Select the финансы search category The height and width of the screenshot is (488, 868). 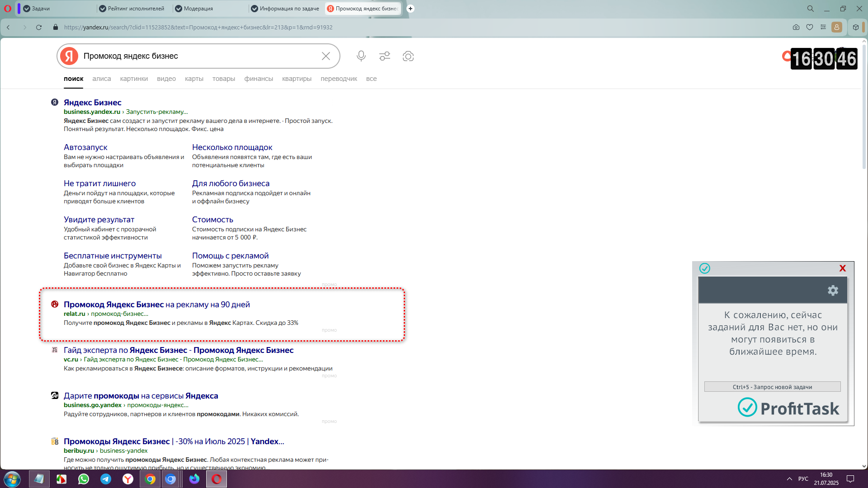point(259,79)
